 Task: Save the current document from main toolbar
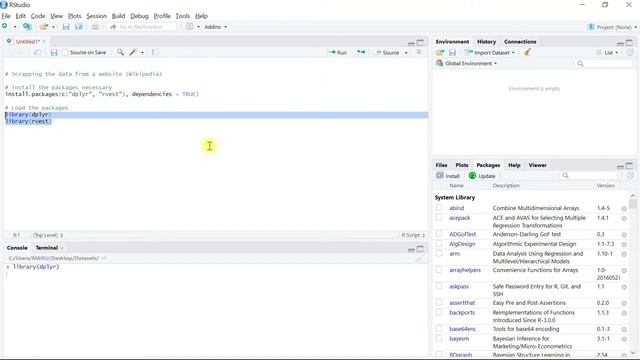click(66, 27)
